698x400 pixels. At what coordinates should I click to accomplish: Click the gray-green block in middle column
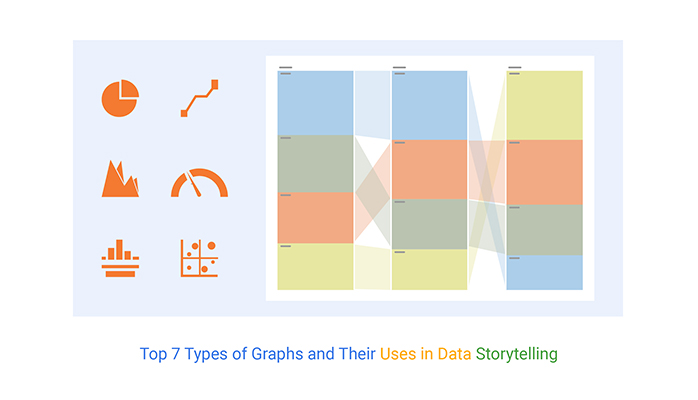[x=430, y=224]
